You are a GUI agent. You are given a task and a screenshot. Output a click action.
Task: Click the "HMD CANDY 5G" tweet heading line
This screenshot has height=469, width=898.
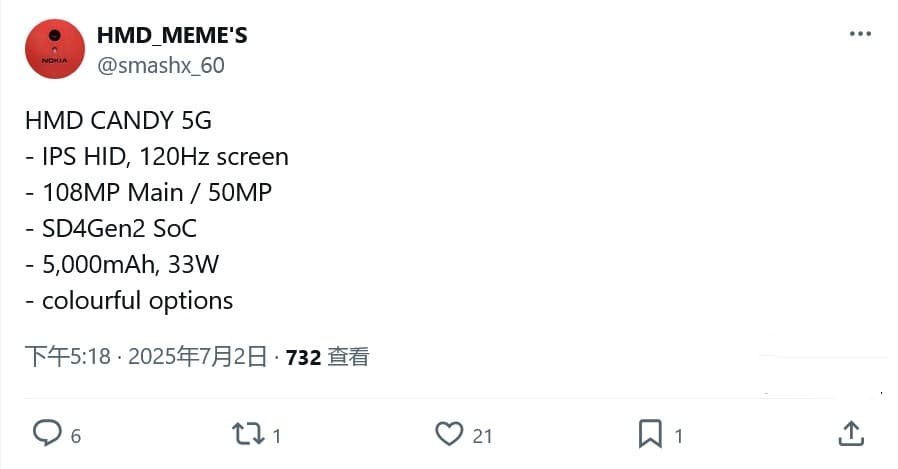coord(118,121)
